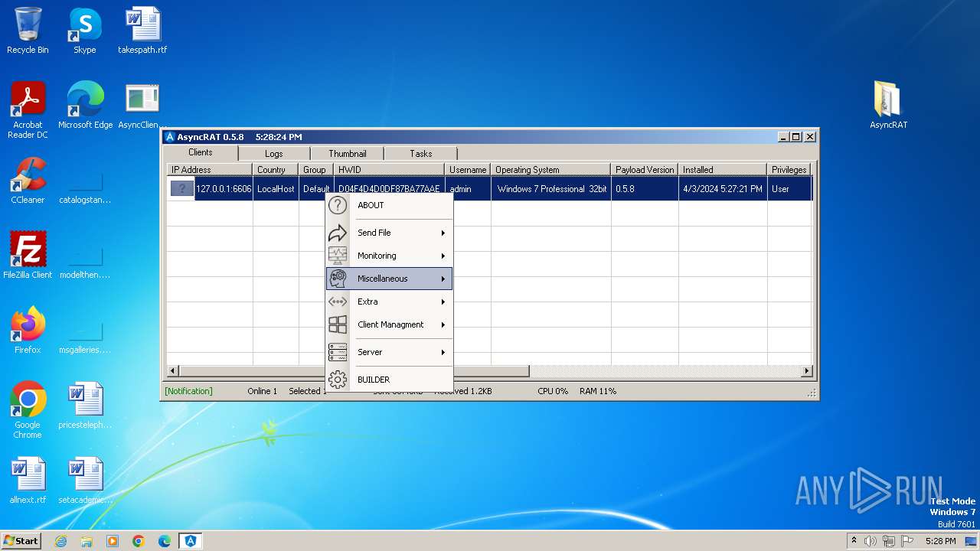
Task: Click horizontal scrollbar left arrow
Action: pyautogui.click(x=173, y=371)
